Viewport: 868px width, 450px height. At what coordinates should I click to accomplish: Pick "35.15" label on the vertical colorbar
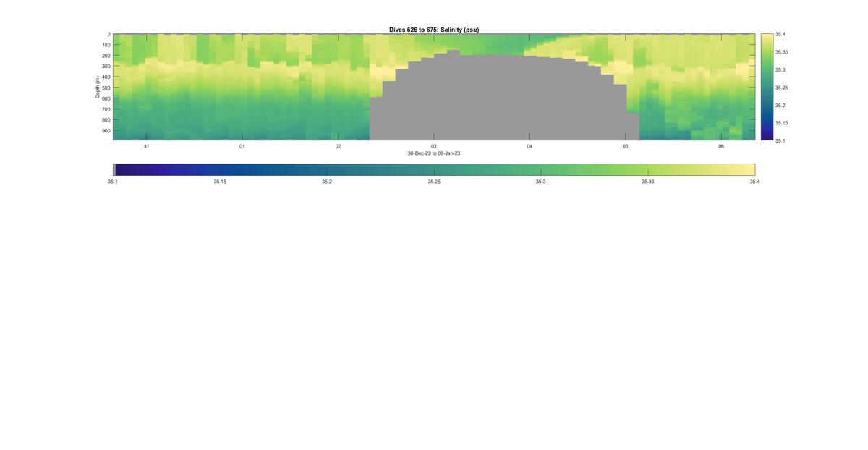coord(781,123)
